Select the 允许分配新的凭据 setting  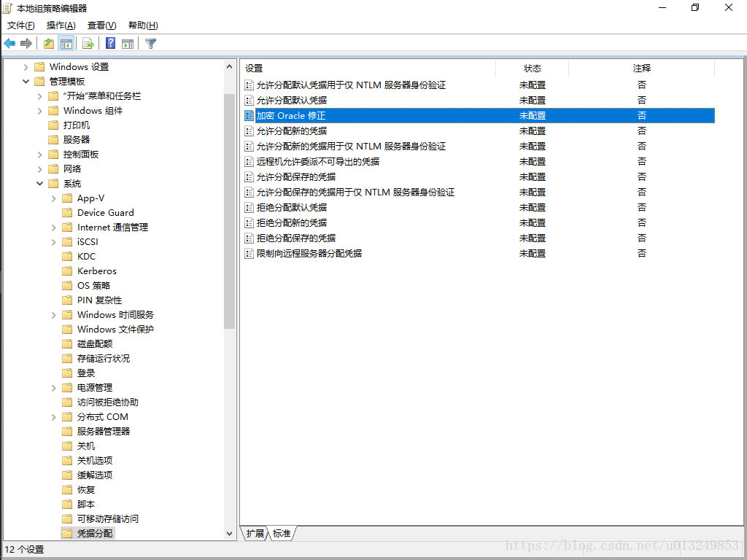[x=292, y=131]
